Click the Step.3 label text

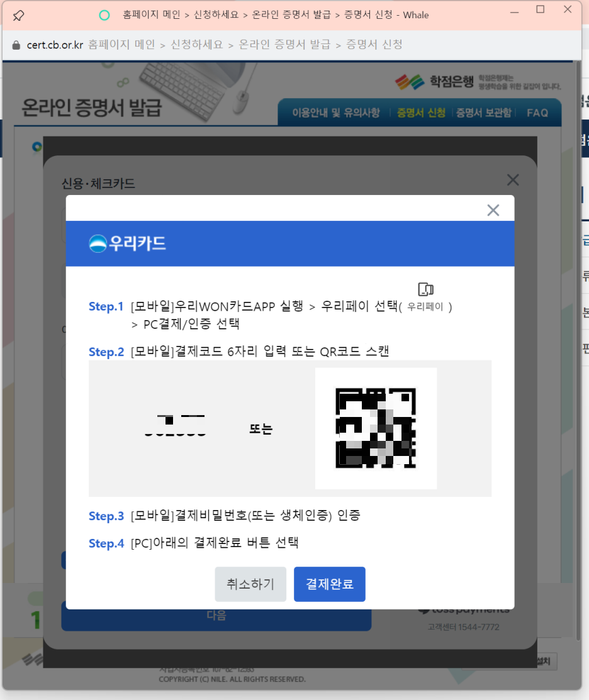[x=106, y=516]
